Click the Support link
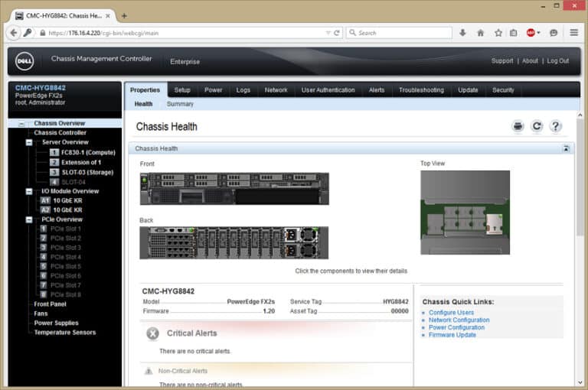The height and width of the screenshot is (390, 588). point(502,60)
